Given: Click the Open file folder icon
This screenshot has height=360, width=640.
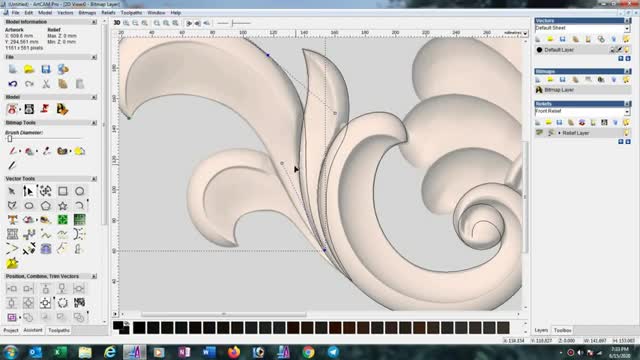Looking at the screenshot, I should click(x=29, y=69).
